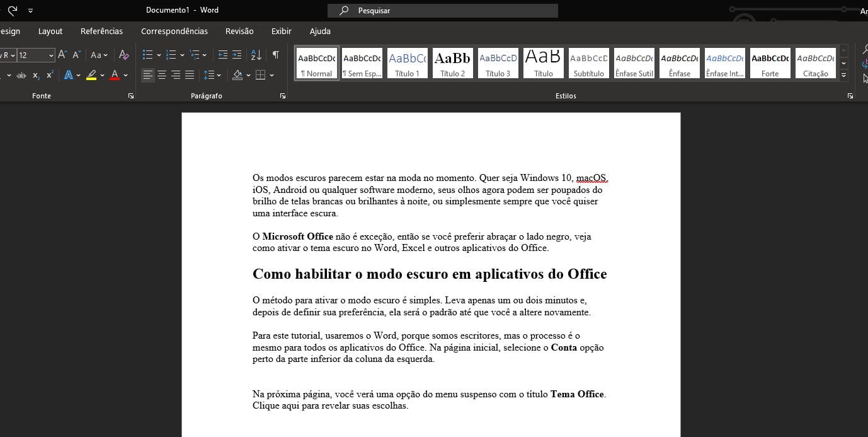868x437 pixels.
Task: Apply the plain Título style
Action: [x=544, y=63]
